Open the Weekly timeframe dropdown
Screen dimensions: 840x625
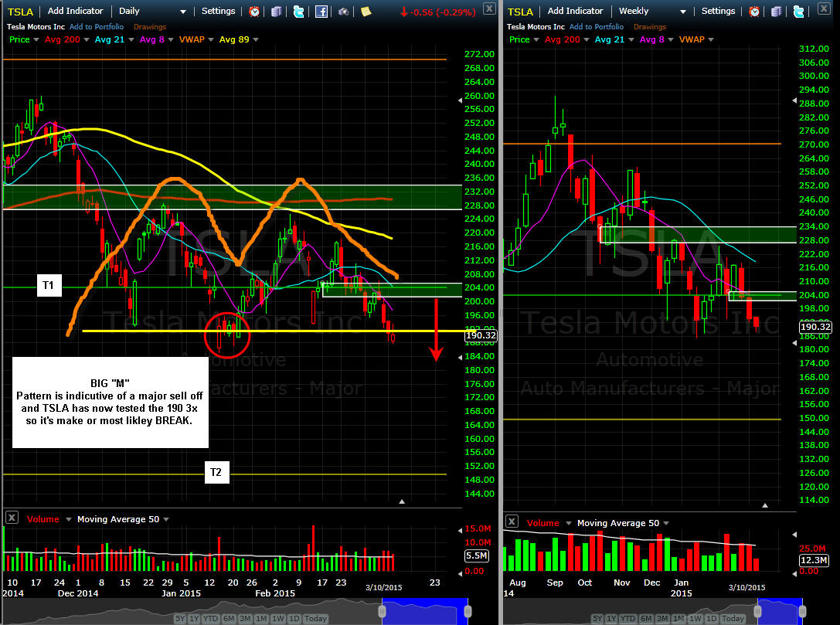coord(682,12)
